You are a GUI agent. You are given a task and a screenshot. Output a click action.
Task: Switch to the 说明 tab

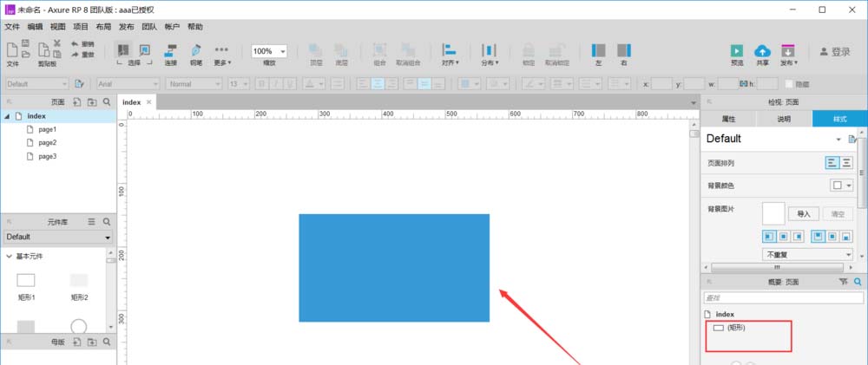point(784,119)
